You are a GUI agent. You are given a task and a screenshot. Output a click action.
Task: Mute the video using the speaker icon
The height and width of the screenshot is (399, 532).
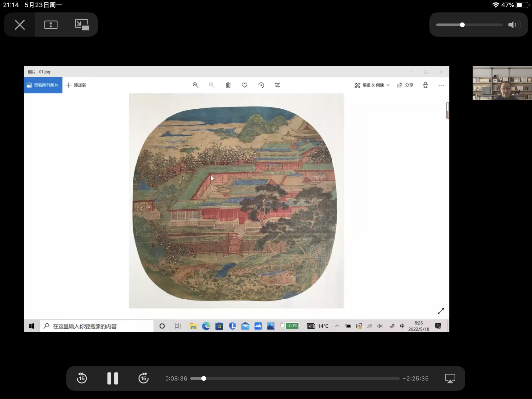pos(514,25)
